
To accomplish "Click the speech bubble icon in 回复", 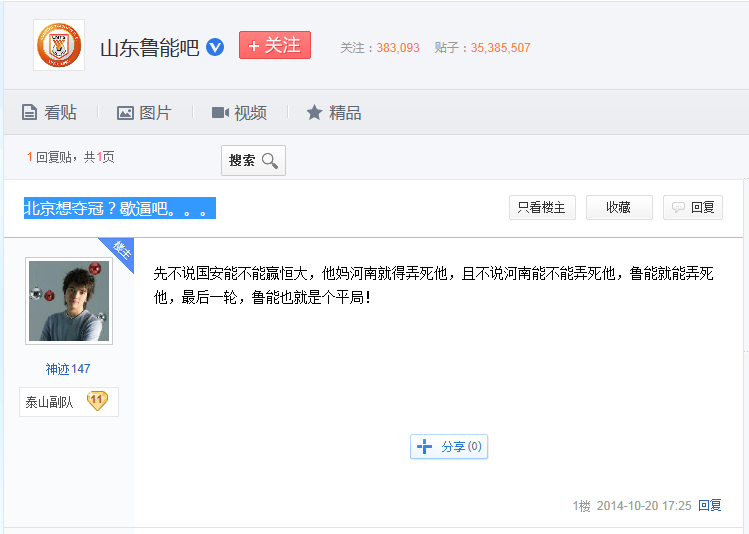I will 678,207.
